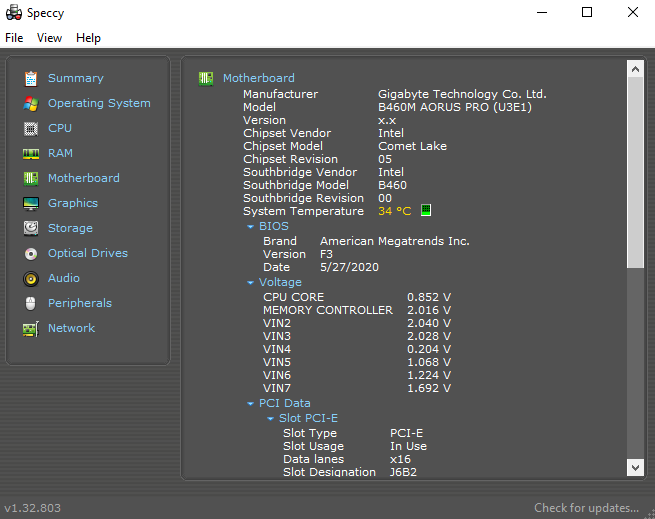The image size is (655, 519).
Task: Click the Storage hard drive icon
Action: 31,228
